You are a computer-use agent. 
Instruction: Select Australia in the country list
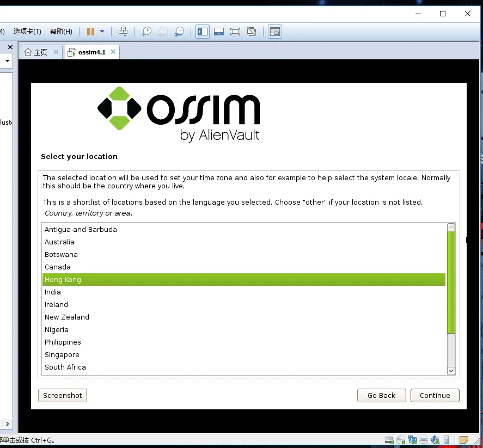point(244,242)
